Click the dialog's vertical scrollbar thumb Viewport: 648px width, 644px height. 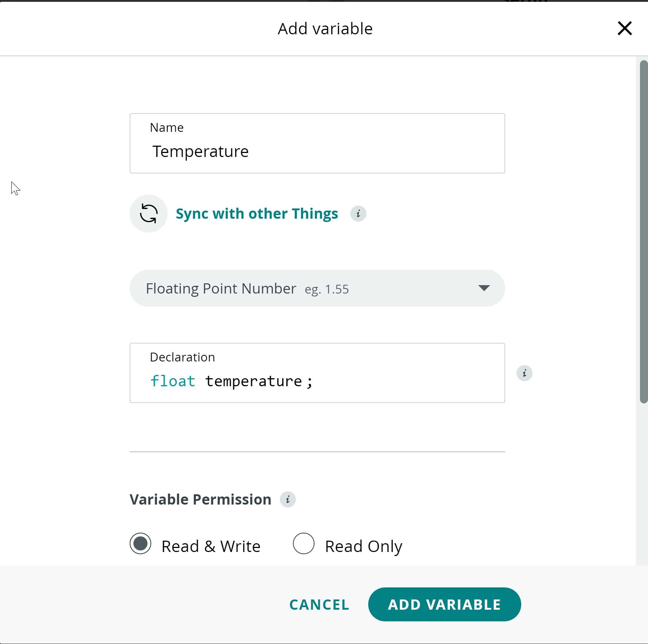pyautogui.click(x=644, y=232)
